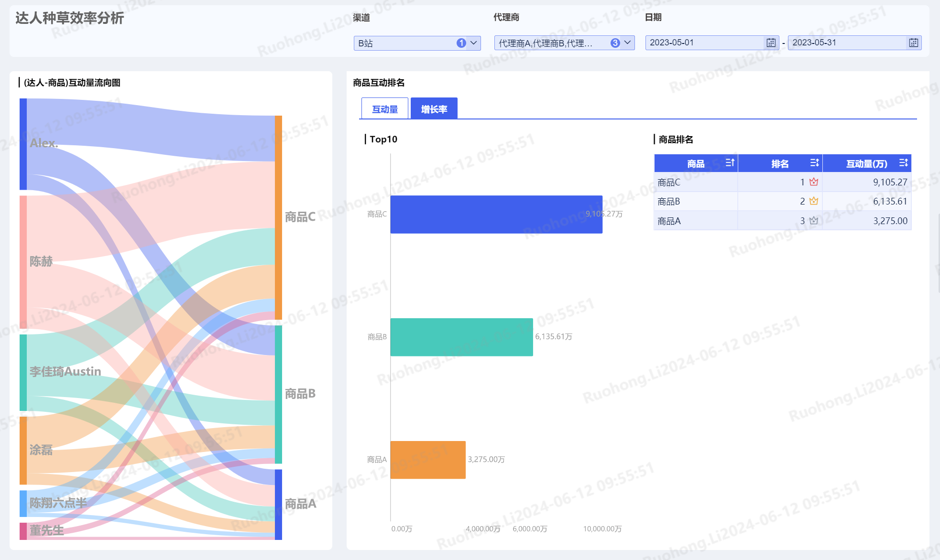The width and height of the screenshot is (940, 560).
Task: Click gold crown icon for rank 2
Action: coord(814,201)
